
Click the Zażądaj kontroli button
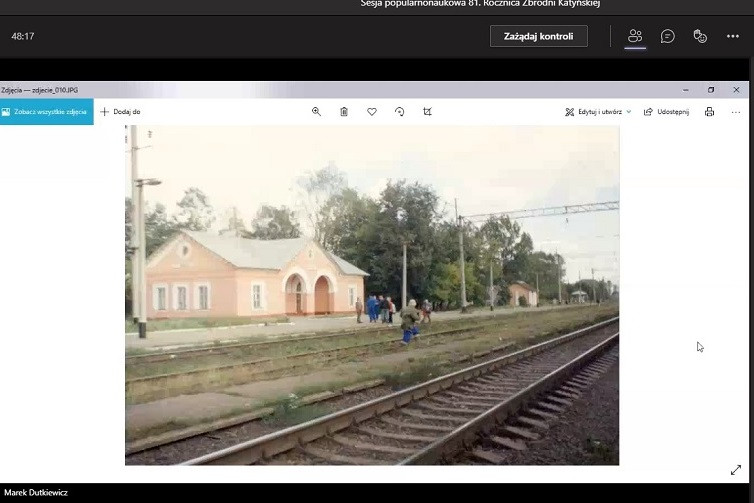[x=538, y=36]
